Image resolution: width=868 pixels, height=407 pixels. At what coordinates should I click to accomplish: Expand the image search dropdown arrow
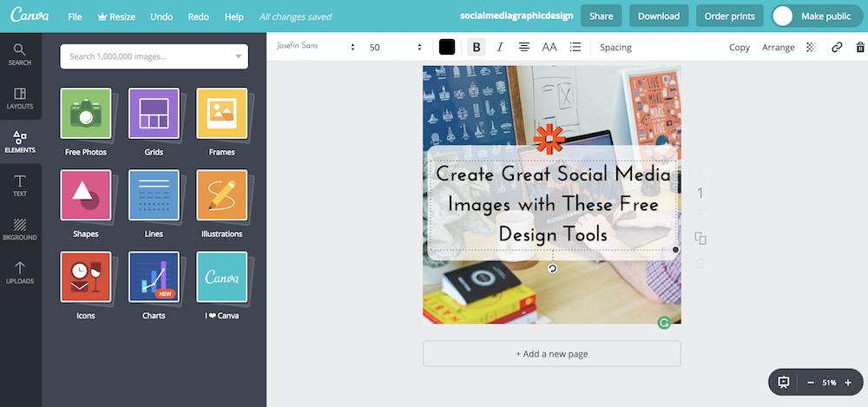(239, 56)
